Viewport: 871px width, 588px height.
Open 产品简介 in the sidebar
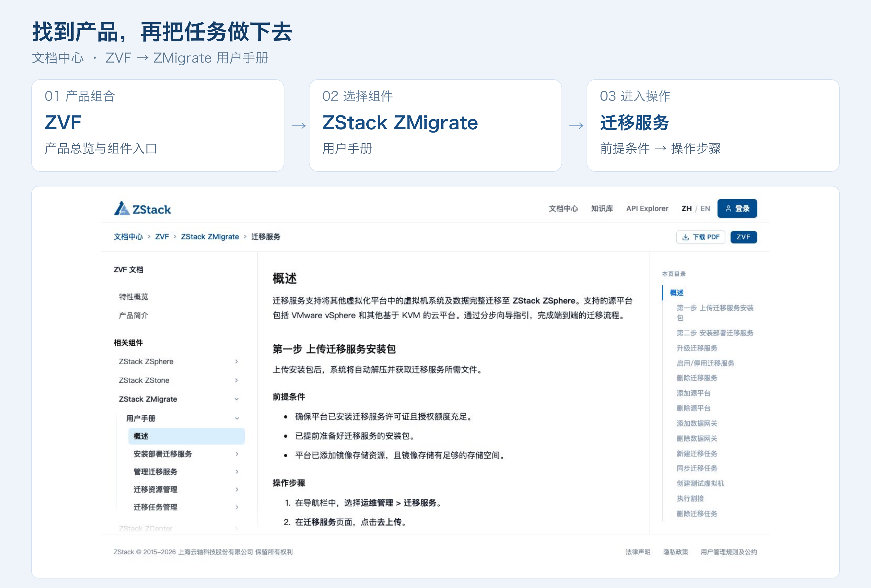133,316
